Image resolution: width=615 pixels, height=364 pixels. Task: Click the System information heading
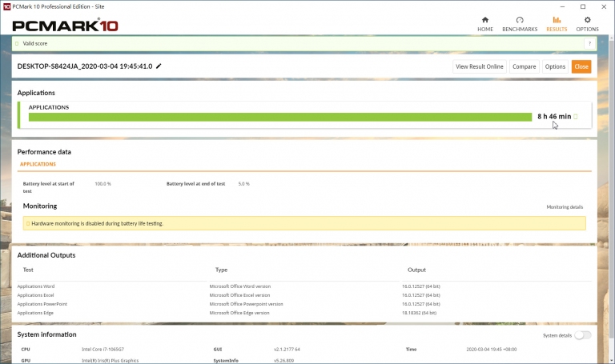click(x=46, y=334)
